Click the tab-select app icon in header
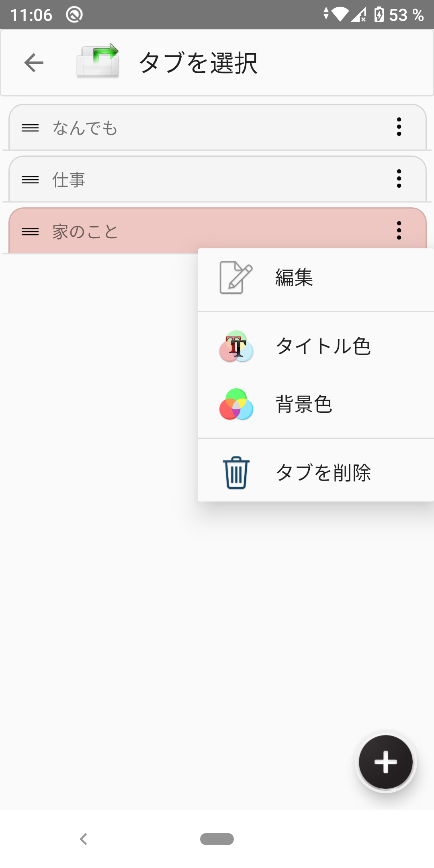 pos(98,61)
